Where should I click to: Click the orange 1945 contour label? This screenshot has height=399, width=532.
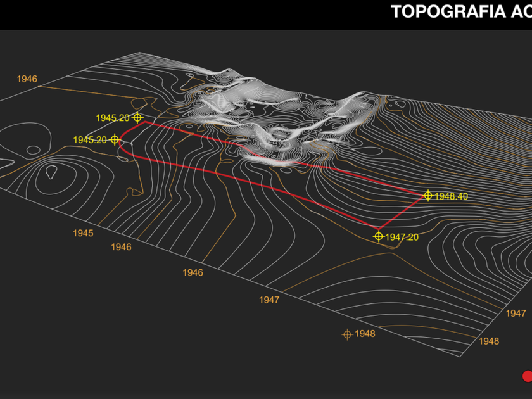click(x=83, y=233)
